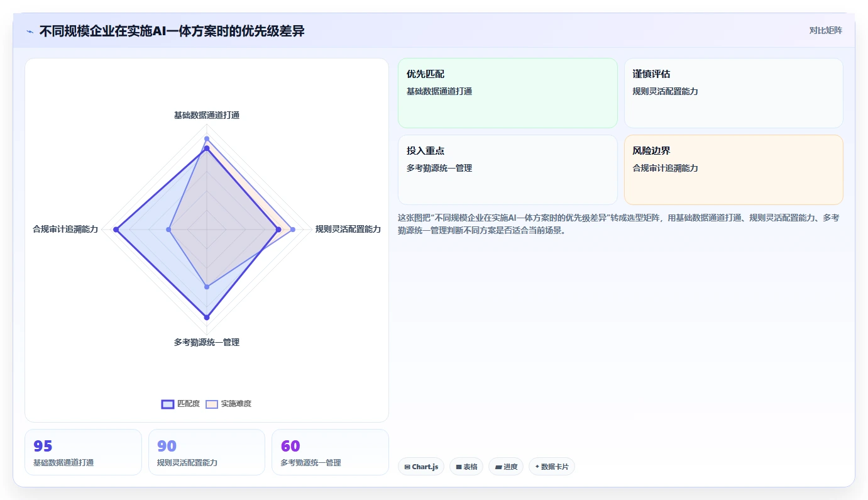
Task: Click the 对比矩阵 label in the header
Action: coord(826,30)
